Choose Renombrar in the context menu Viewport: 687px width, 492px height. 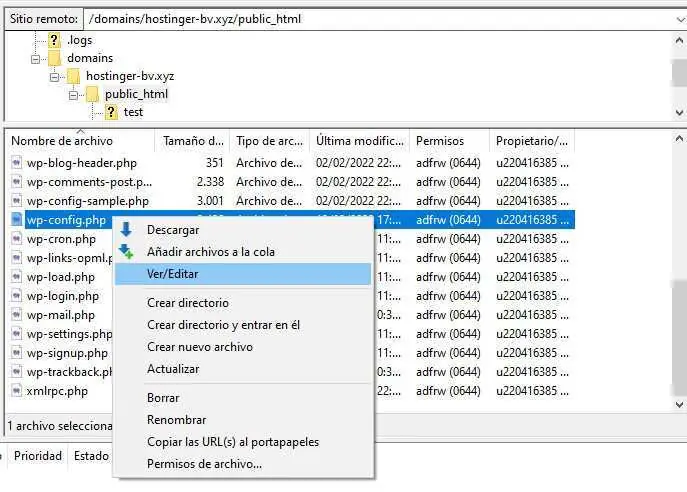click(x=176, y=420)
